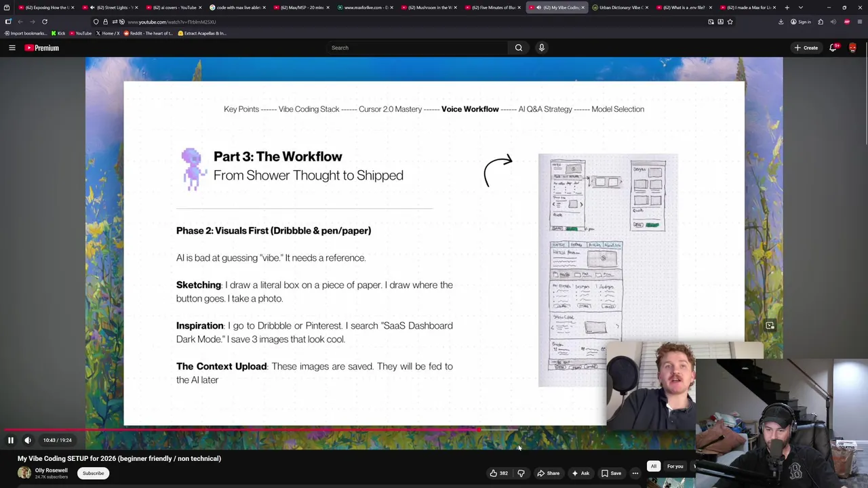Open browser downloads panel
The height and width of the screenshot is (488, 868).
click(781, 22)
